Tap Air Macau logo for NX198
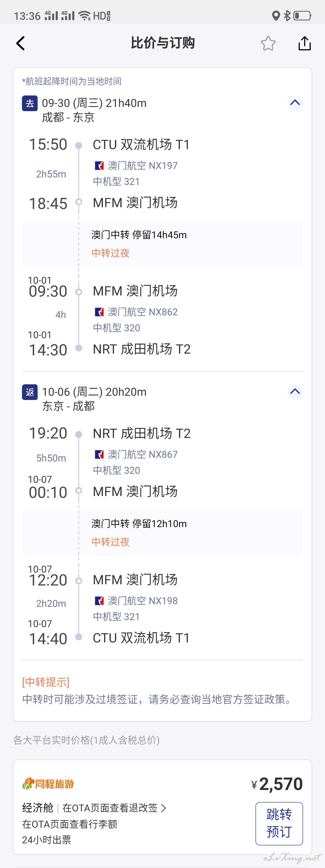The width and height of the screenshot is (325, 868). coord(99,601)
